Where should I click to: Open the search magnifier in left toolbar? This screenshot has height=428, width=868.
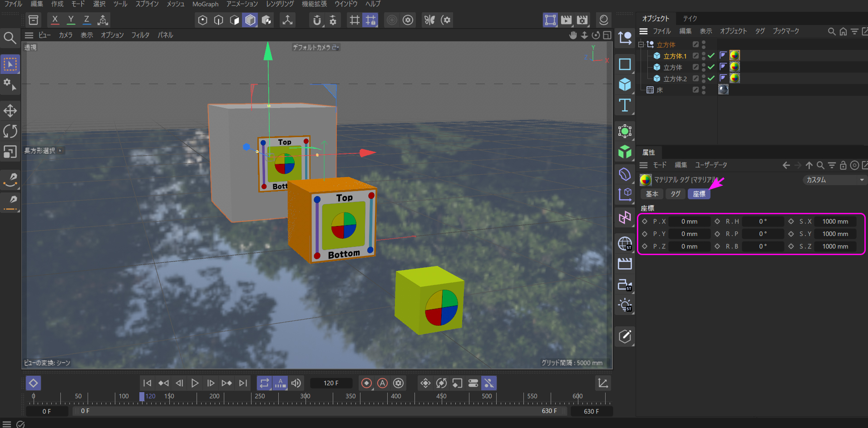pos(10,37)
